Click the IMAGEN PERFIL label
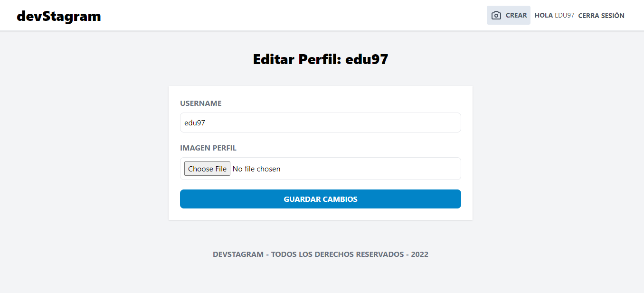Image resolution: width=644 pixels, height=293 pixels. tap(208, 148)
